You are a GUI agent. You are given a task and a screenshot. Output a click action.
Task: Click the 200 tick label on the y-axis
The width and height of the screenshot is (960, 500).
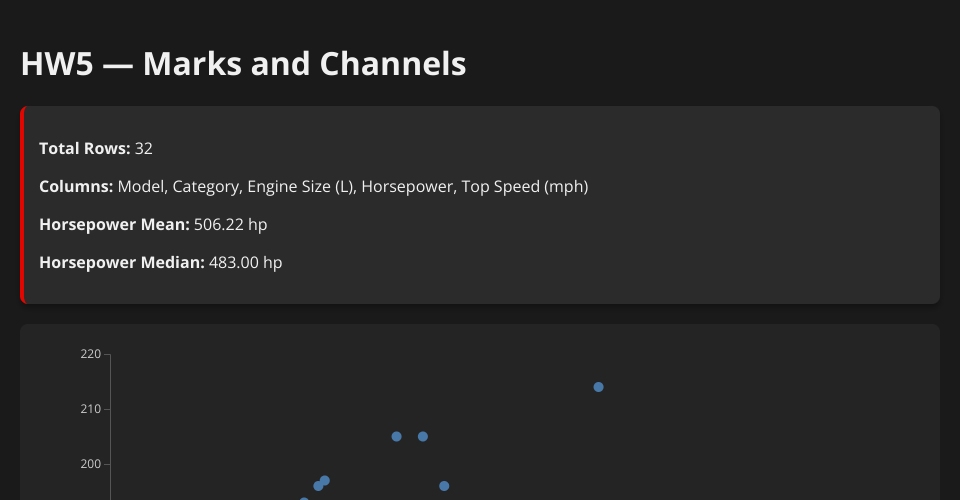click(x=91, y=464)
